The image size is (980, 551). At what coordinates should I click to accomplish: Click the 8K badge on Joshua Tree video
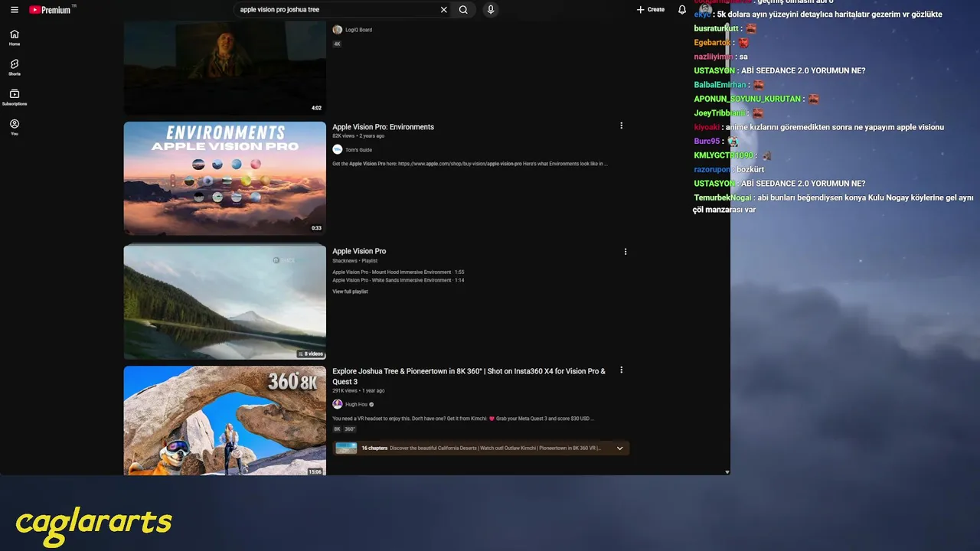(x=337, y=429)
